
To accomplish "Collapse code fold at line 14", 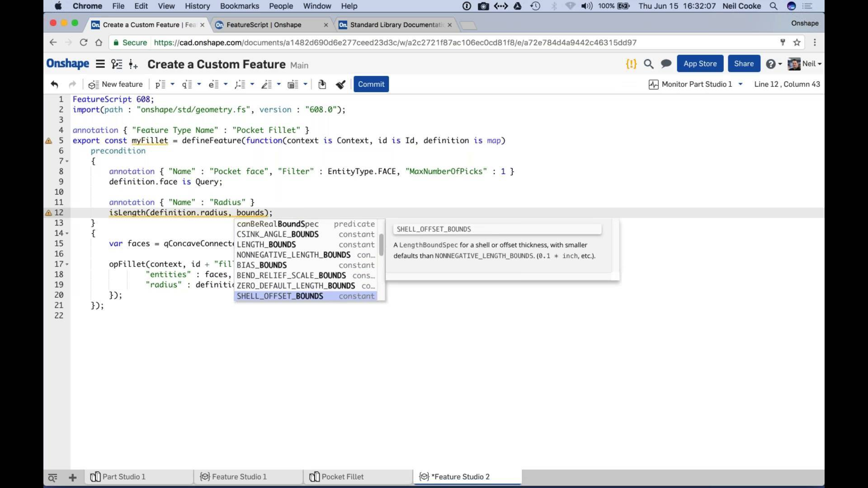I will (67, 234).
